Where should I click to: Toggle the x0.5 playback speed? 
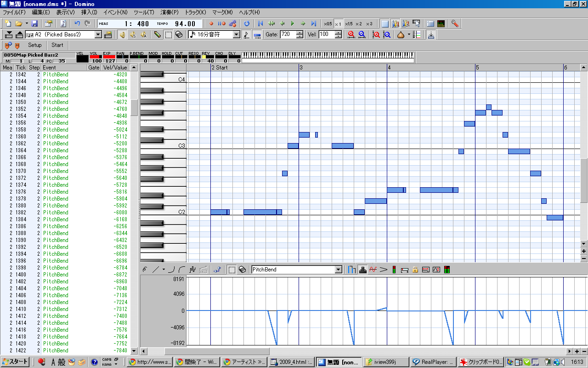click(x=328, y=23)
